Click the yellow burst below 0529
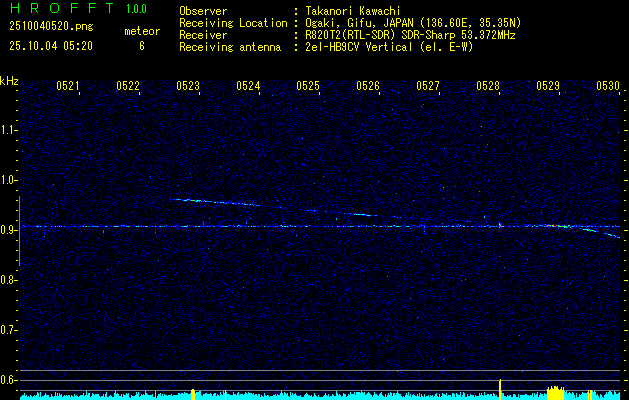 coord(555,390)
